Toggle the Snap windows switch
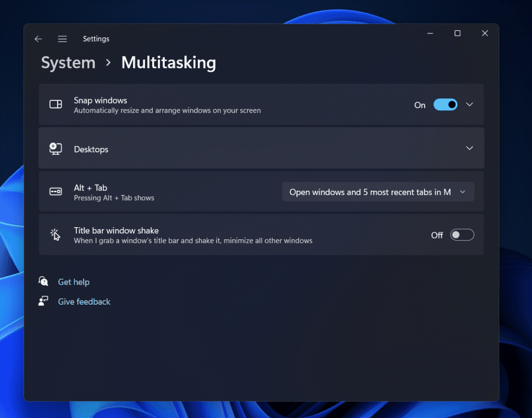Viewport: 532px width, 418px height. pyautogui.click(x=445, y=104)
